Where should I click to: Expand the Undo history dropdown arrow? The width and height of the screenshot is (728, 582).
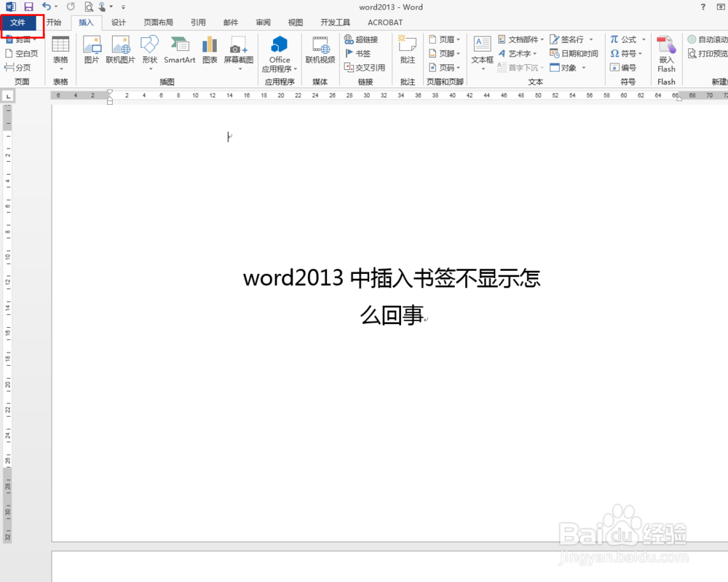[x=56, y=7]
